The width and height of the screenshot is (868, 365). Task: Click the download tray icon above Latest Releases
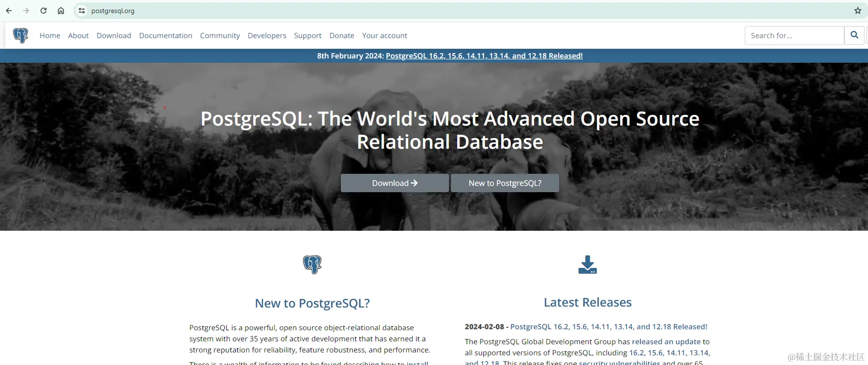588,265
